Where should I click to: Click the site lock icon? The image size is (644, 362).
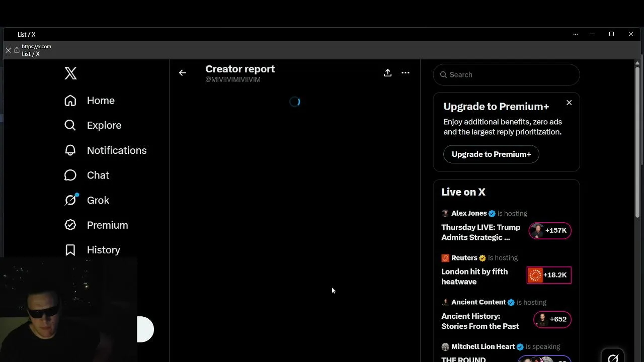click(17, 50)
